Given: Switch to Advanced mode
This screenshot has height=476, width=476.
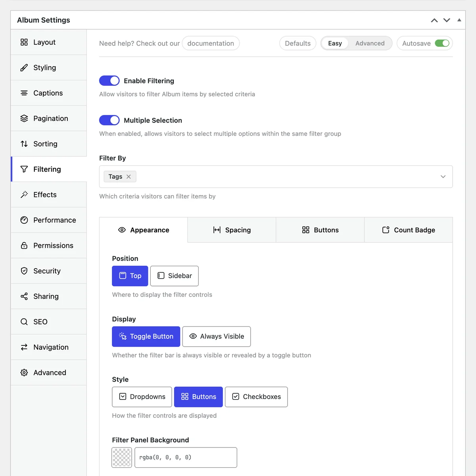Looking at the screenshot, I should [x=370, y=43].
